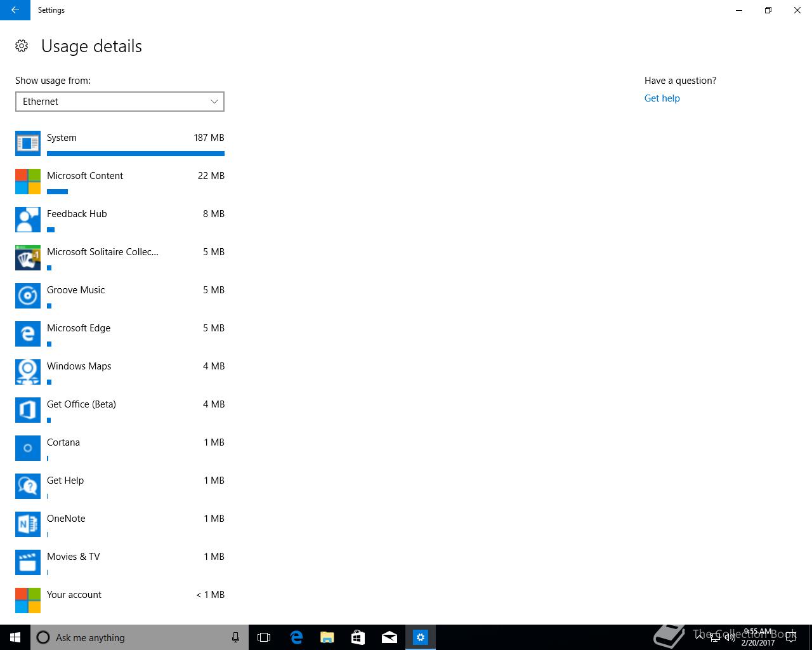Click the Microsoft Solitaire Collection icon

[x=28, y=258]
